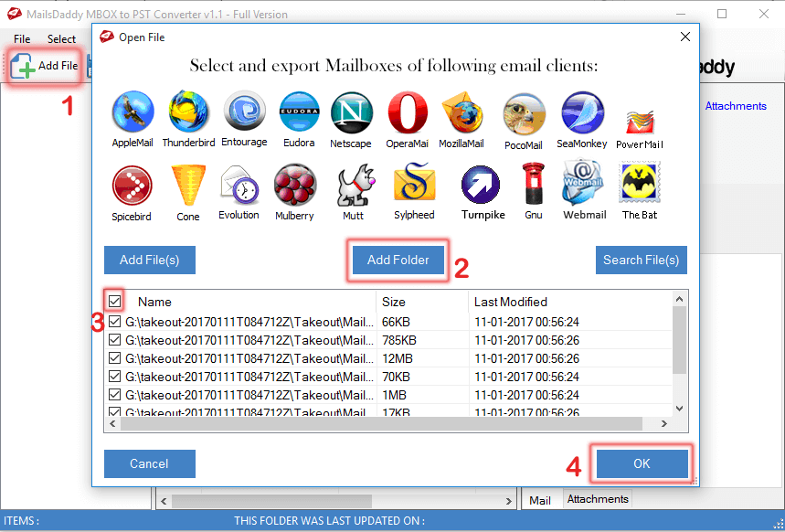
Task: Deselect the 1MB file row checkbox
Action: pyautogui.click(x=114, y=395)
